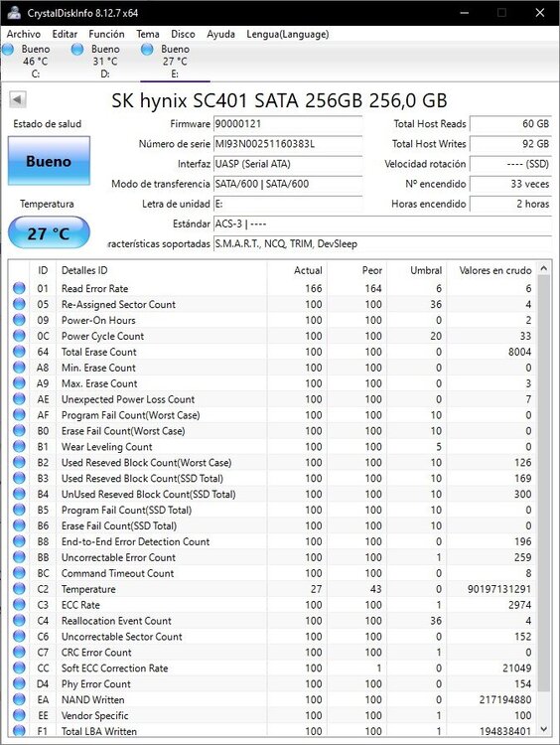Click status orb for Soft ECC Correction Rate
Viewport: 560px width, 745px height.
(20, 668)
